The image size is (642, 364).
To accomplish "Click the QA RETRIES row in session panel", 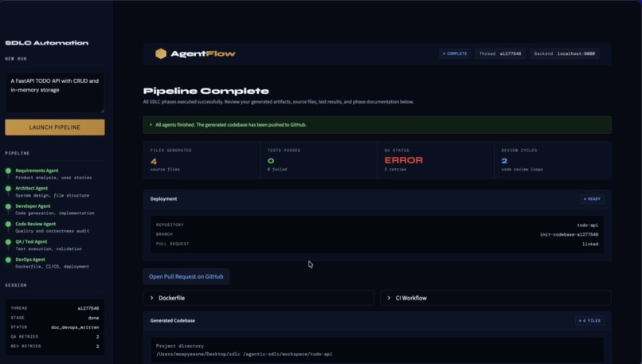I will click(55, 337).
